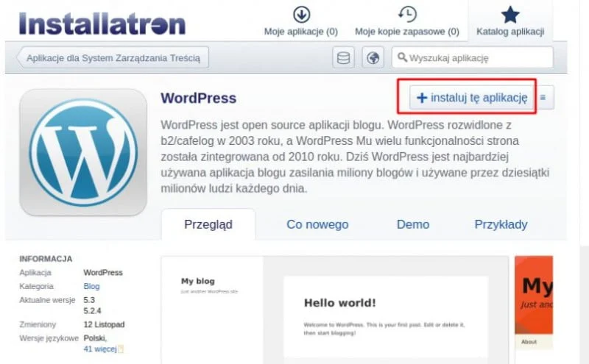589x364 pixels.
Task: Open the Hello world! screenshot thumbnail
Action: pos(335,310)
